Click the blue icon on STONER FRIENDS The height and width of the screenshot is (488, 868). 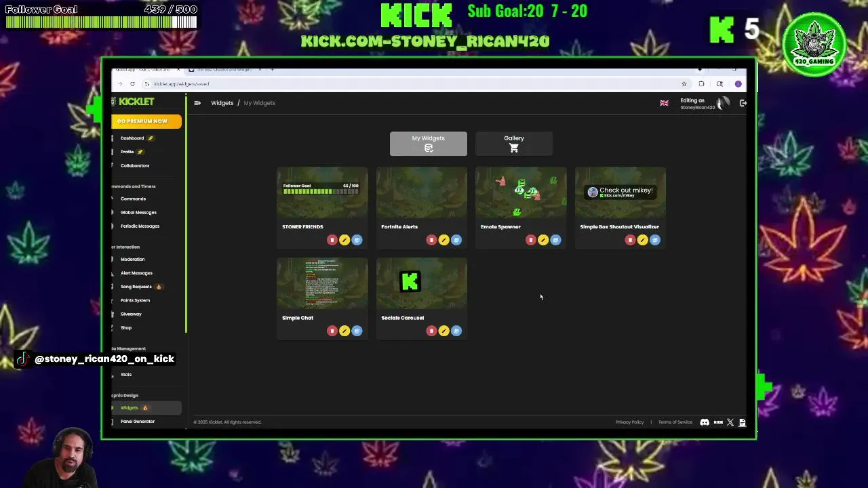(357, 240)
